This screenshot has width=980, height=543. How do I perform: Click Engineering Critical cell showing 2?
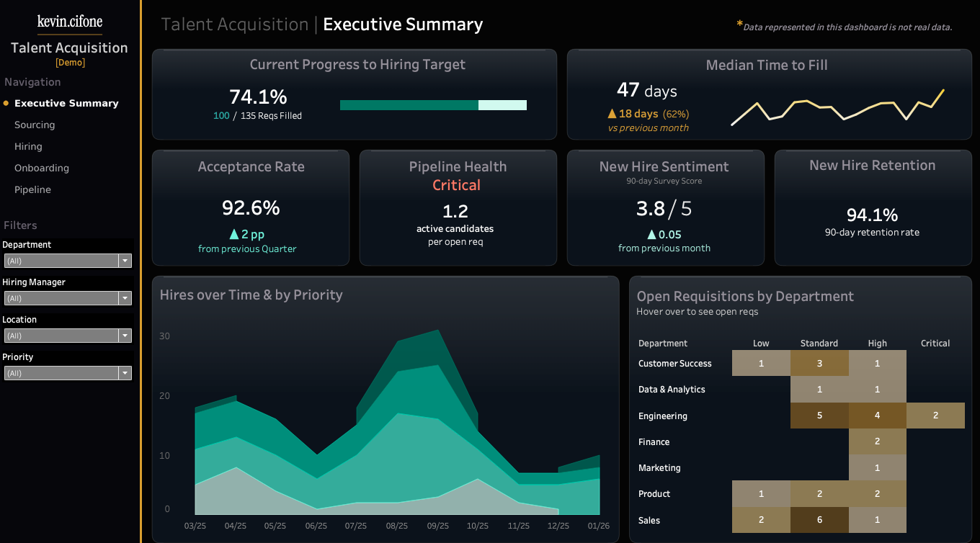935,416
